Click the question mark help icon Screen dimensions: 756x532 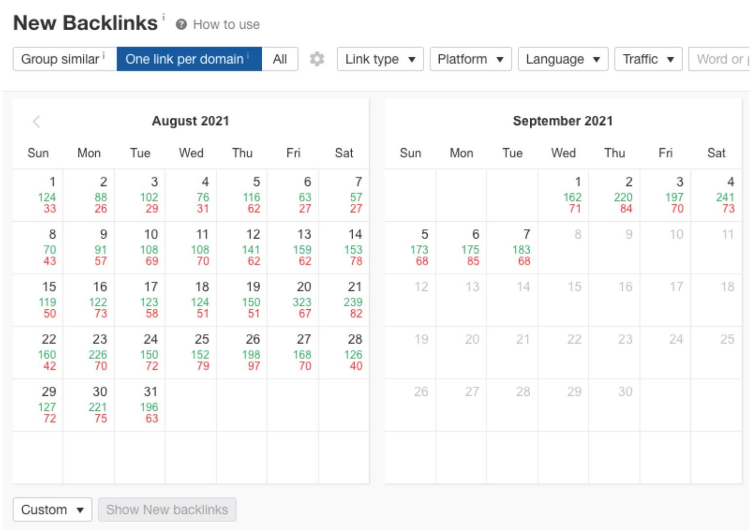coord(181,24)
